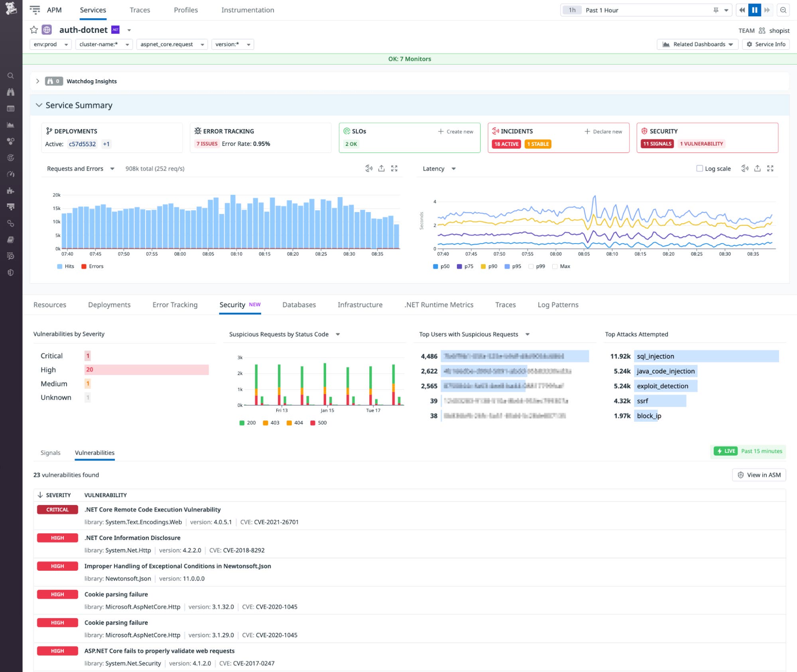This screenshot has width=797, height=672.
Task: Select the APM icon next to the APM label
Action: (35, 10)
